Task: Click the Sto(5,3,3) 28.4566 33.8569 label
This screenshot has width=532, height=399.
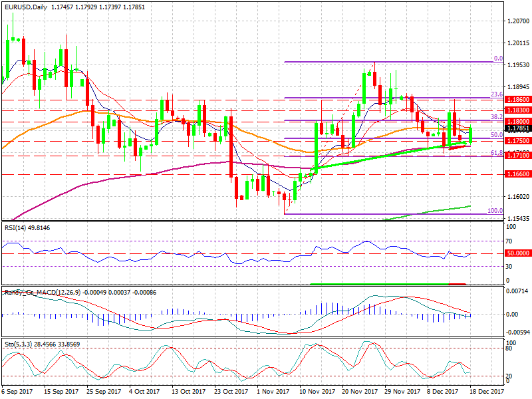Action: click(42, 344)
